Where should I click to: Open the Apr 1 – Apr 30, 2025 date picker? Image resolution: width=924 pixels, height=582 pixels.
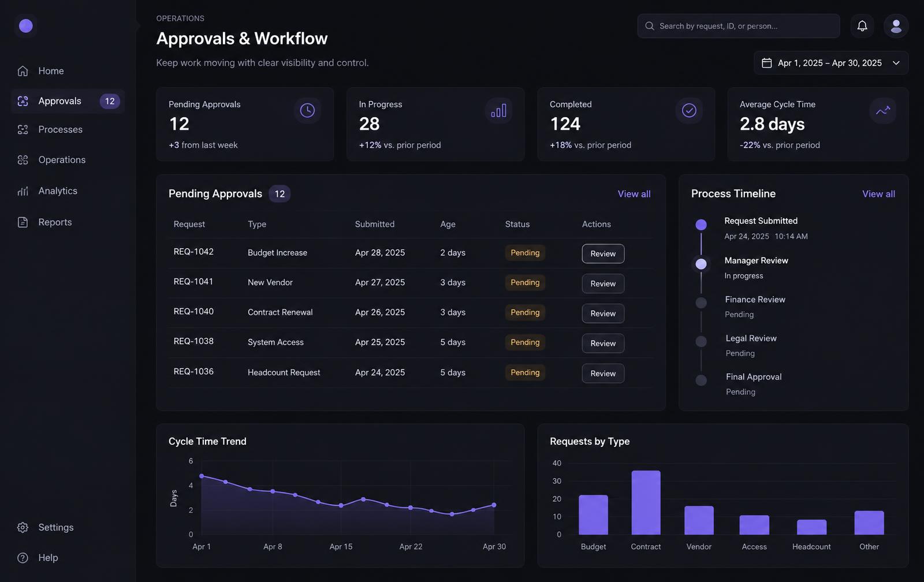coord(831,63)
